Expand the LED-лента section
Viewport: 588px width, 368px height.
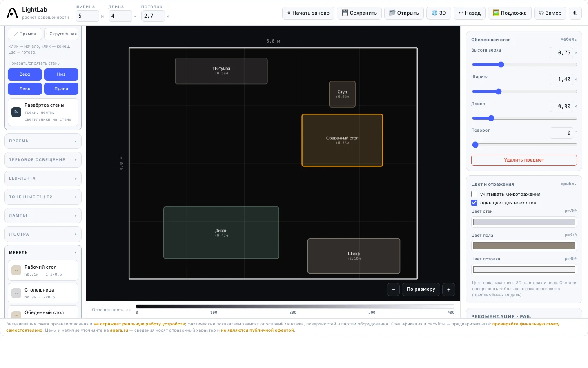43,178
